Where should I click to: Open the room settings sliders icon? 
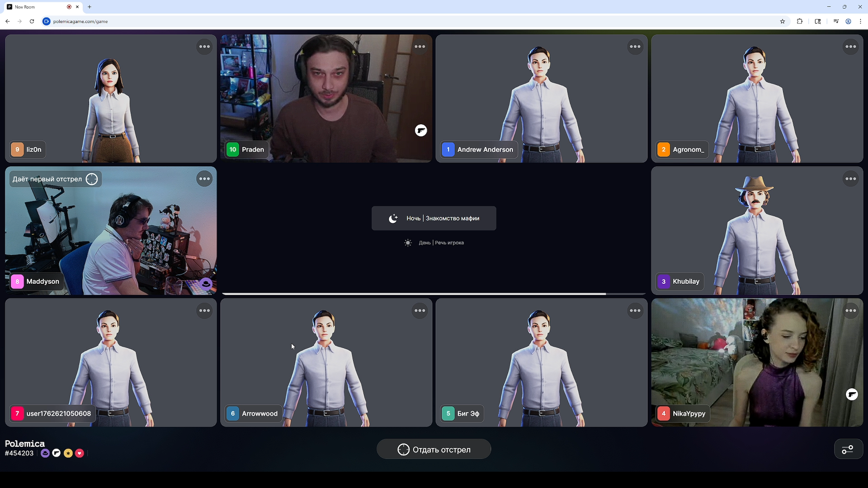(848, 449)
